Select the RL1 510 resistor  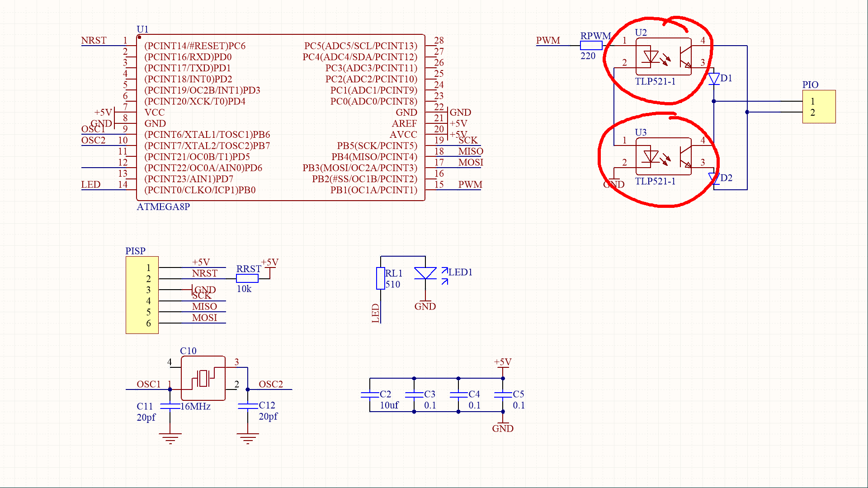381,278
